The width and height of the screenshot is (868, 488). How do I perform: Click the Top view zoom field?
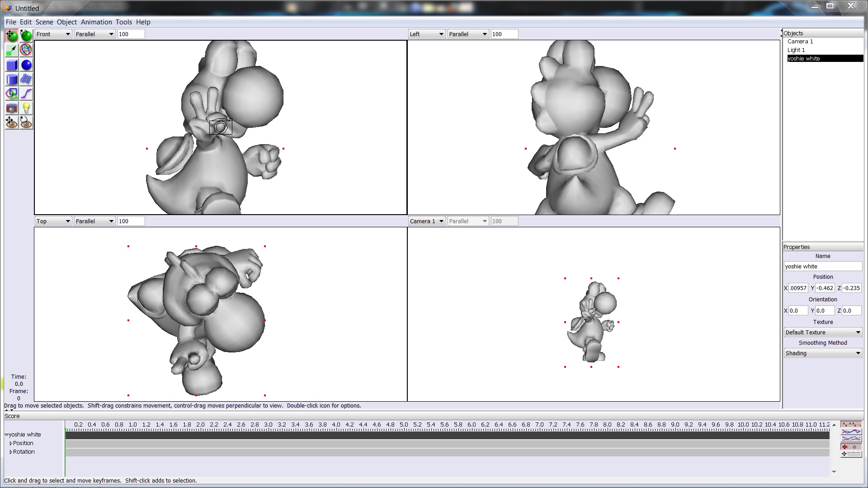click(x=131, y=221)
